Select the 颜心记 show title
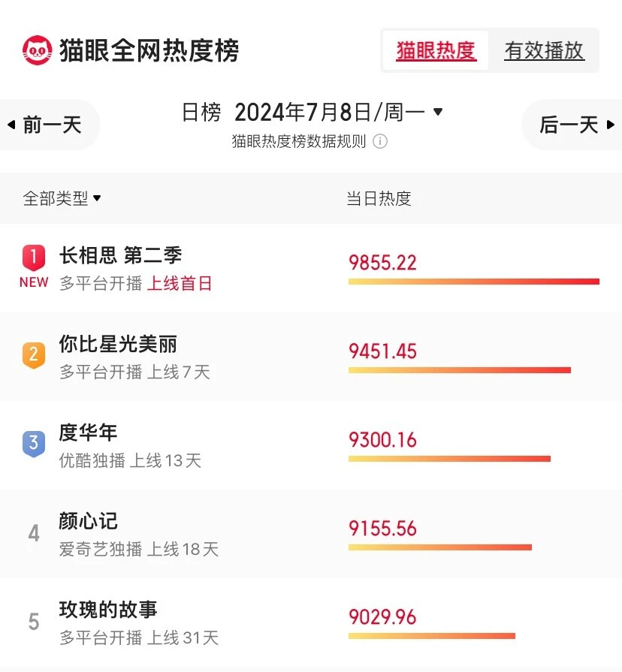Image resolution: width=622 pixels, height=672 pixels. [88, 522]
